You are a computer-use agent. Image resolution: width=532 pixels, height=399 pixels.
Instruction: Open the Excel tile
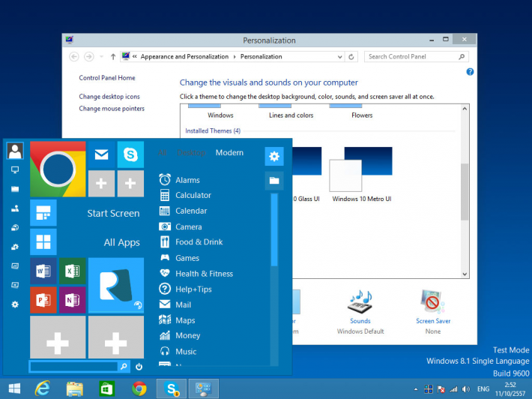pyautogui.click(x=72, y=271)
